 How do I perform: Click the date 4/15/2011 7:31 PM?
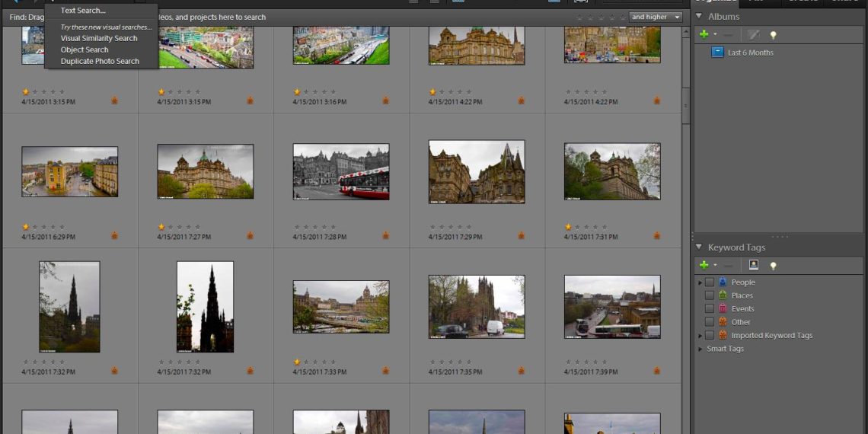[591, 237]
